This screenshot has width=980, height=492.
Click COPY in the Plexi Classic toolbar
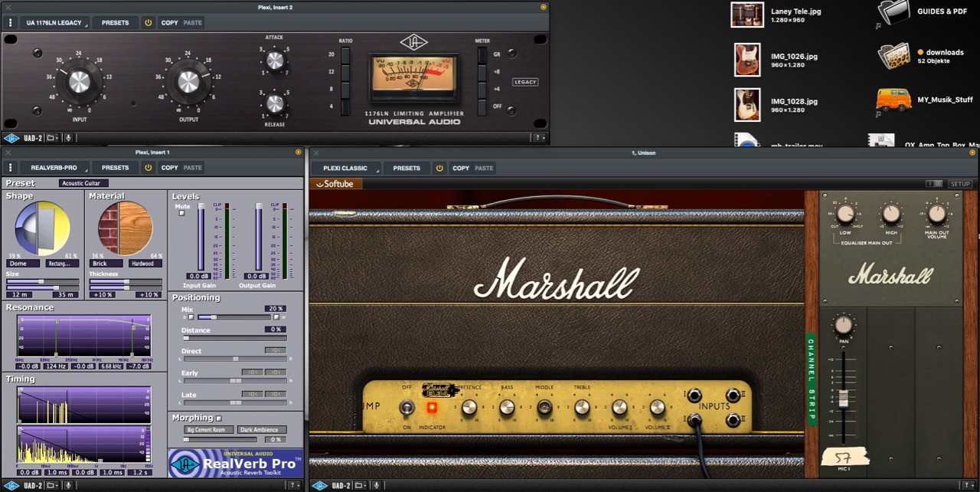pos(460,168)
